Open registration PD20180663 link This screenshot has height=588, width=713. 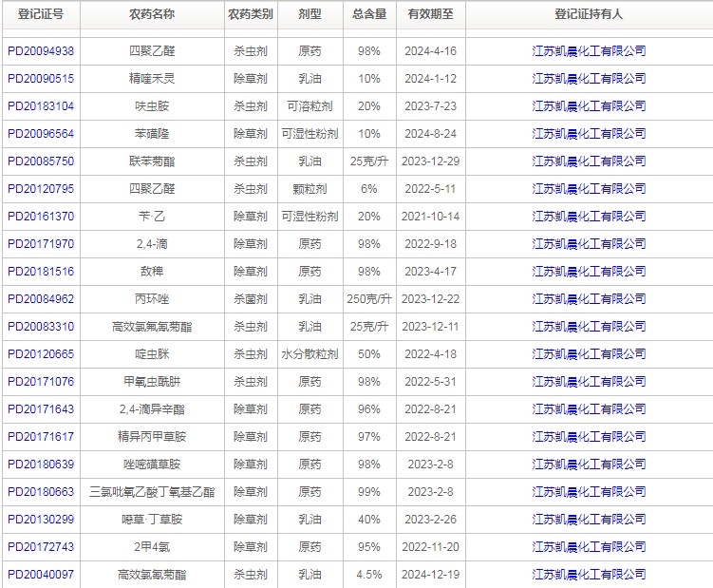click(41, 491)
